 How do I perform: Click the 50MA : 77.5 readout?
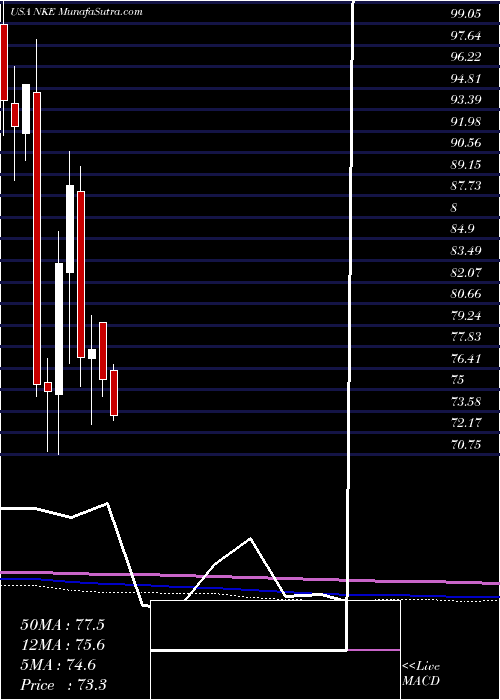click(x=62, y=625)
